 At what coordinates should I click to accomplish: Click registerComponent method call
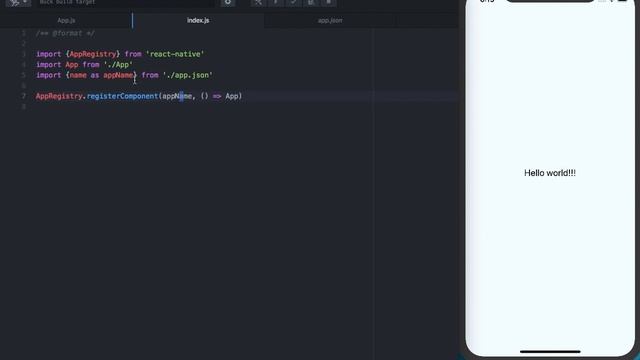coord(122,96)
